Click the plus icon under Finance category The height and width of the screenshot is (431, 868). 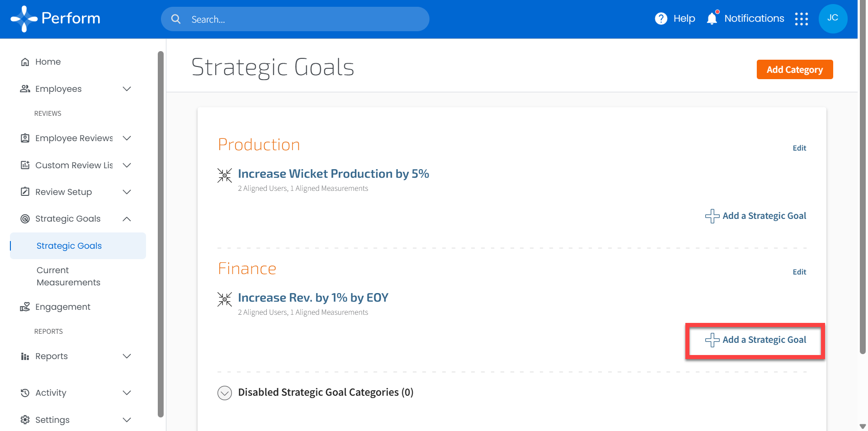pyautogui.click(x=712, y=340)
